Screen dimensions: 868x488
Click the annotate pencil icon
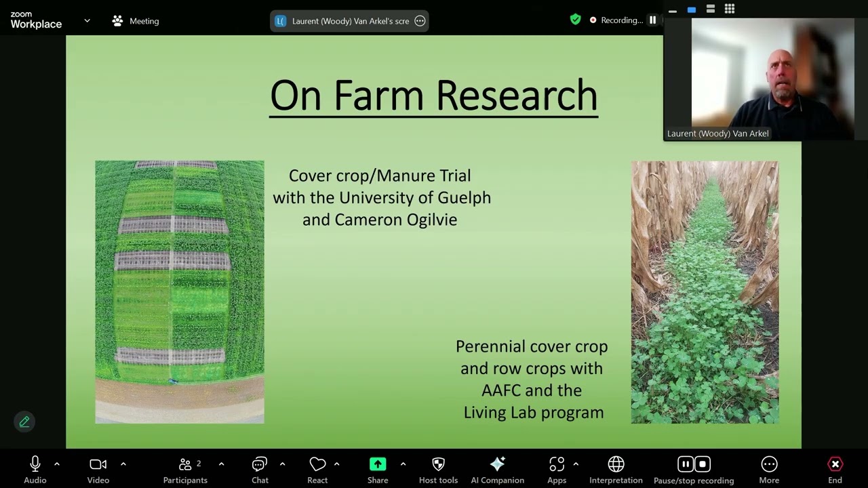(24, 422)
